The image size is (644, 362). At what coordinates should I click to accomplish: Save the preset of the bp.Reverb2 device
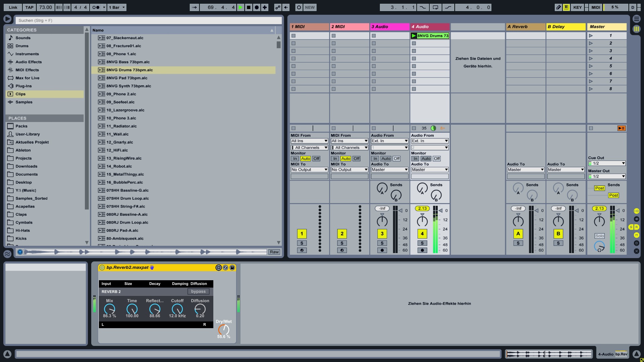pos(232,267)
